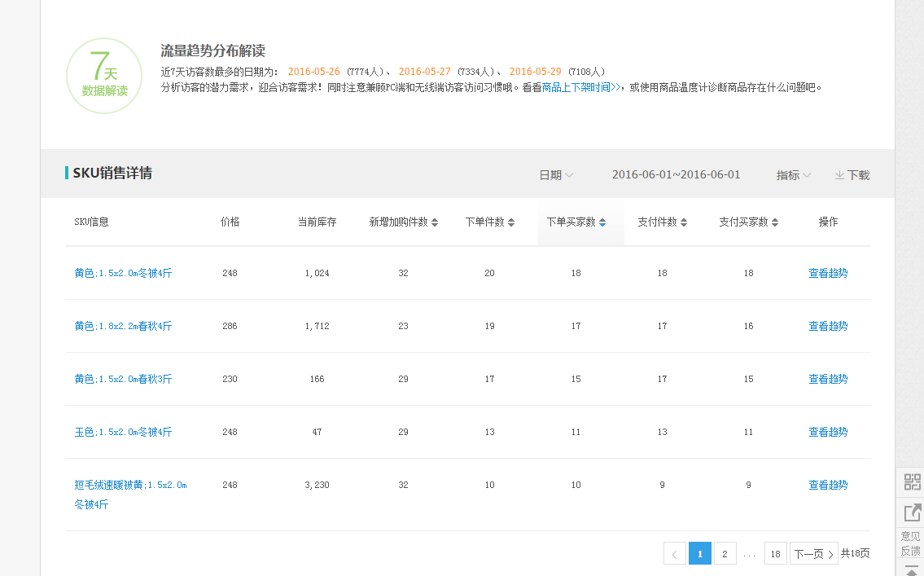Sort by 支付件数 column arrows
The image size is (924, 576).
point(684,222)
